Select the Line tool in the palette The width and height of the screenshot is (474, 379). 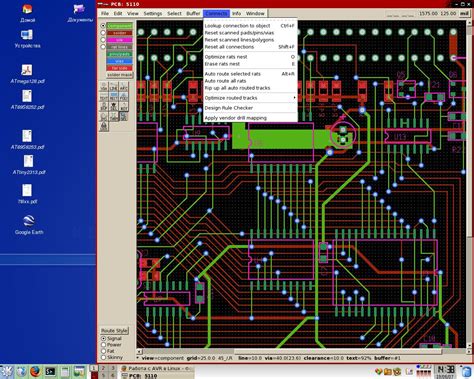pos(114,87)
